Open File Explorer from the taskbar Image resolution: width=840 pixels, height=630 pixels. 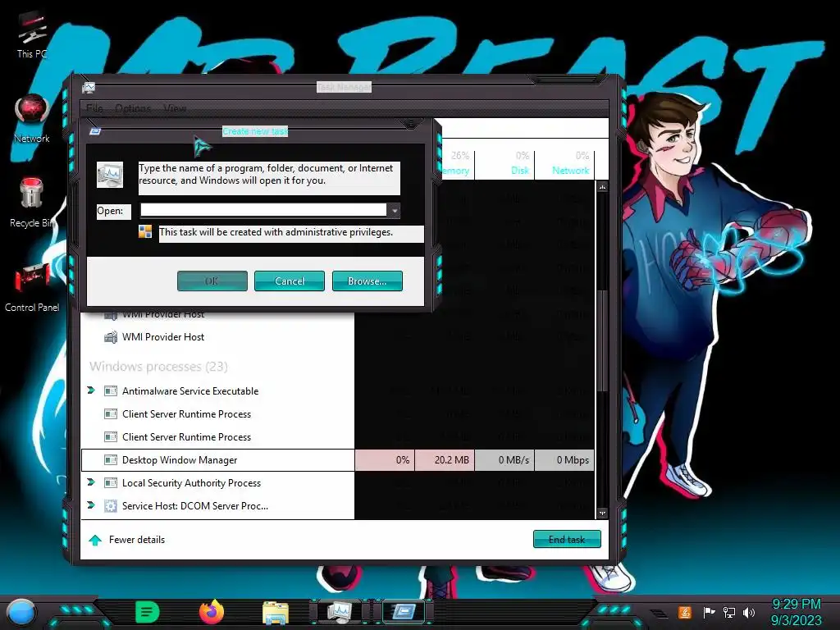276,612
